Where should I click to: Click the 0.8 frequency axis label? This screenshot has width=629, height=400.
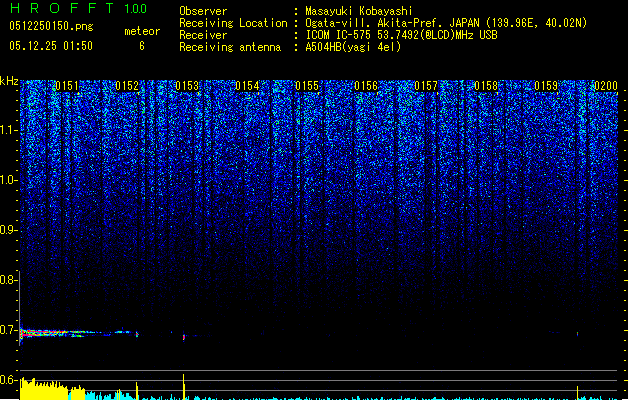click(8, 280)
